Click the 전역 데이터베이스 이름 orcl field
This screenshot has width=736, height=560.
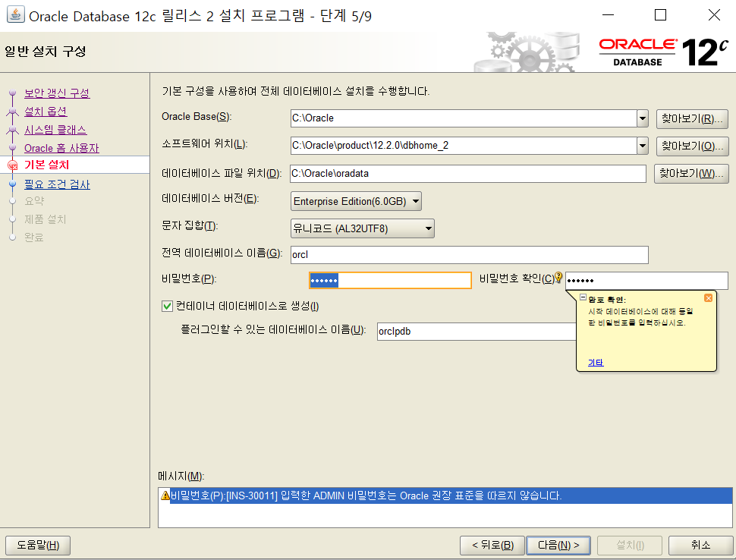click(470, 255)
